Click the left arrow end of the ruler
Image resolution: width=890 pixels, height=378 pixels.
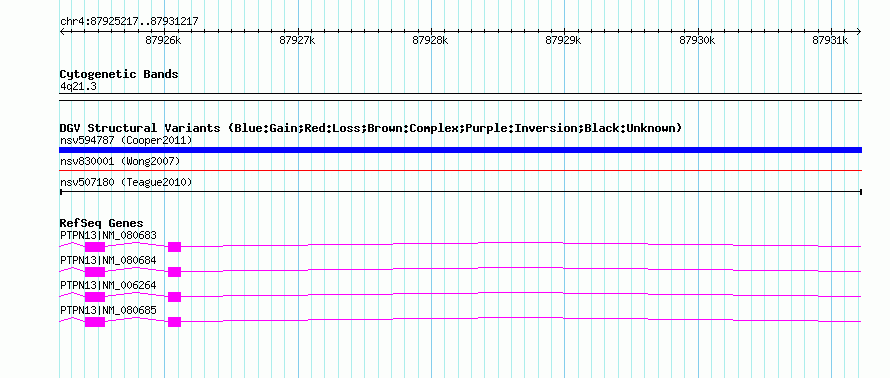pyautogui.click(x=62, y=31)
